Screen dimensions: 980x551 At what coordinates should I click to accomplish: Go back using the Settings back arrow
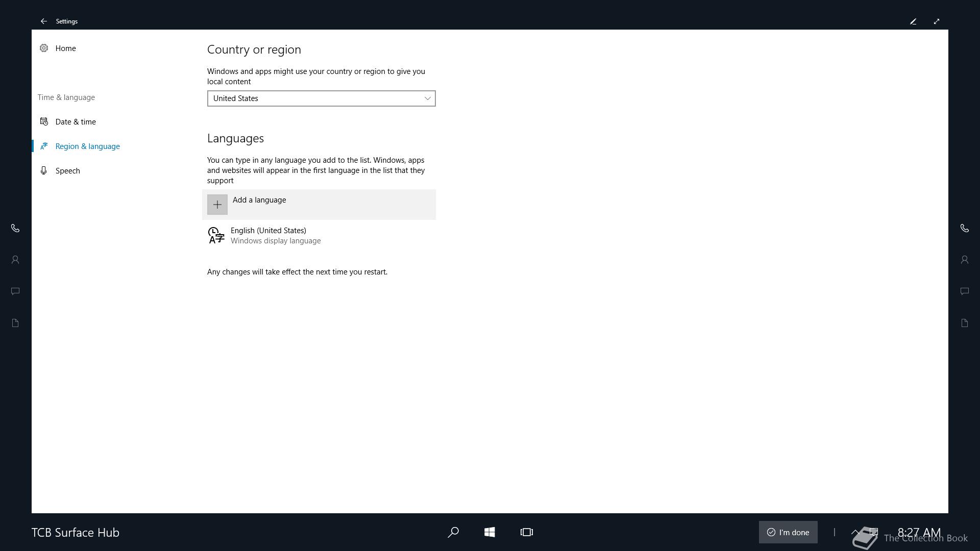[44, 21]
